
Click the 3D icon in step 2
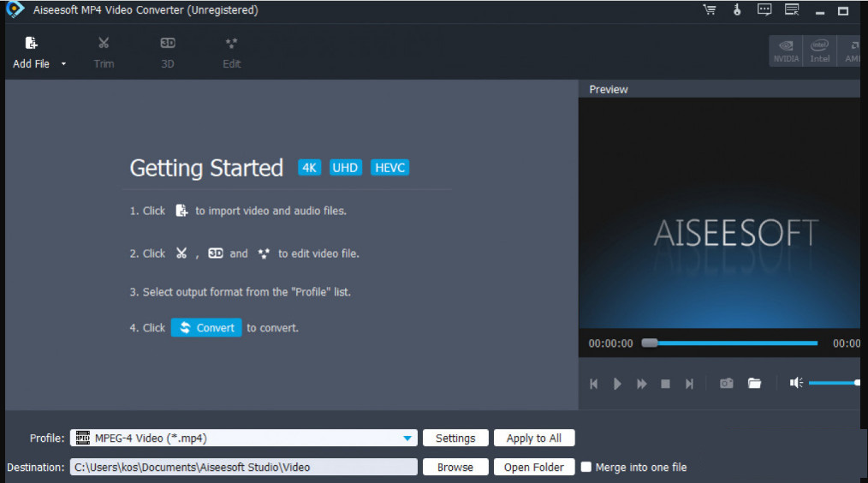(216, 253)
